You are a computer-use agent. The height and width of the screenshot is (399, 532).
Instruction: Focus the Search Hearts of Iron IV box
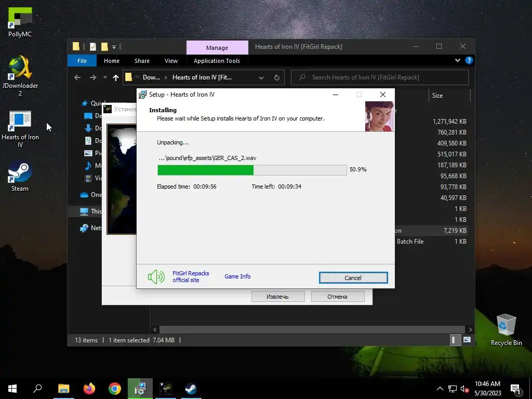point(380,78)
